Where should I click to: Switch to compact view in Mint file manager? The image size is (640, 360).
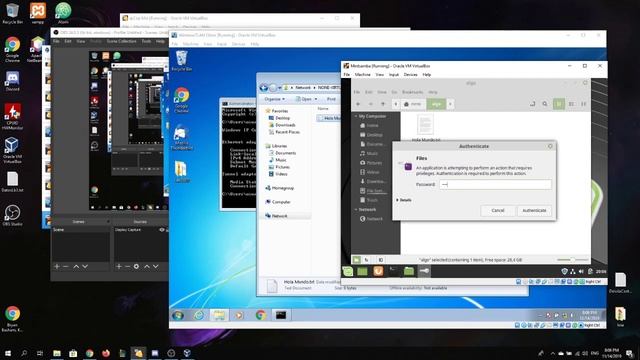click(584, 104)
